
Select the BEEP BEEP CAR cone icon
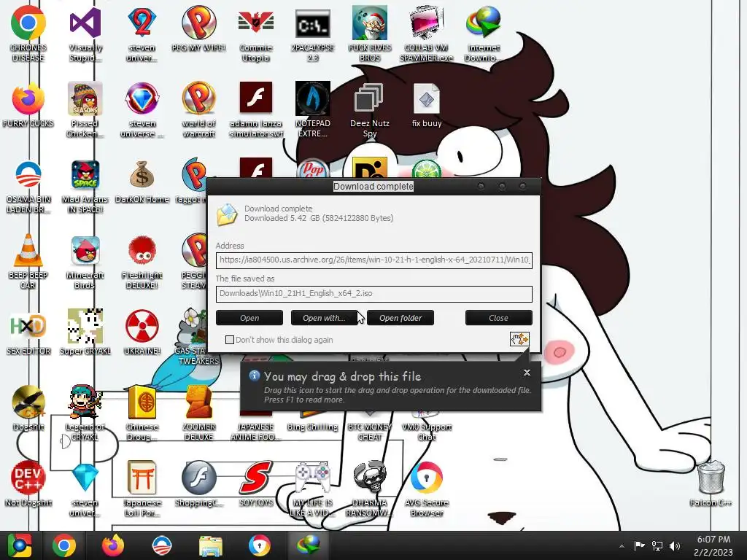tap(28, 262)
